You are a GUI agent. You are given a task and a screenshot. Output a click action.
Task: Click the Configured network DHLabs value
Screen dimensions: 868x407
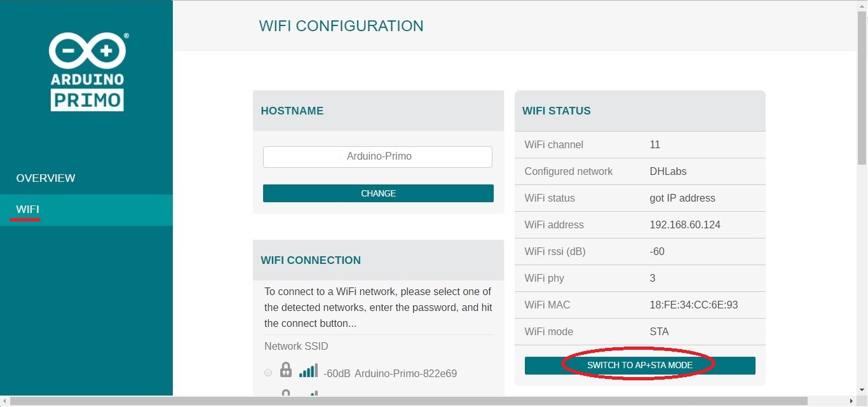[668, 171]
